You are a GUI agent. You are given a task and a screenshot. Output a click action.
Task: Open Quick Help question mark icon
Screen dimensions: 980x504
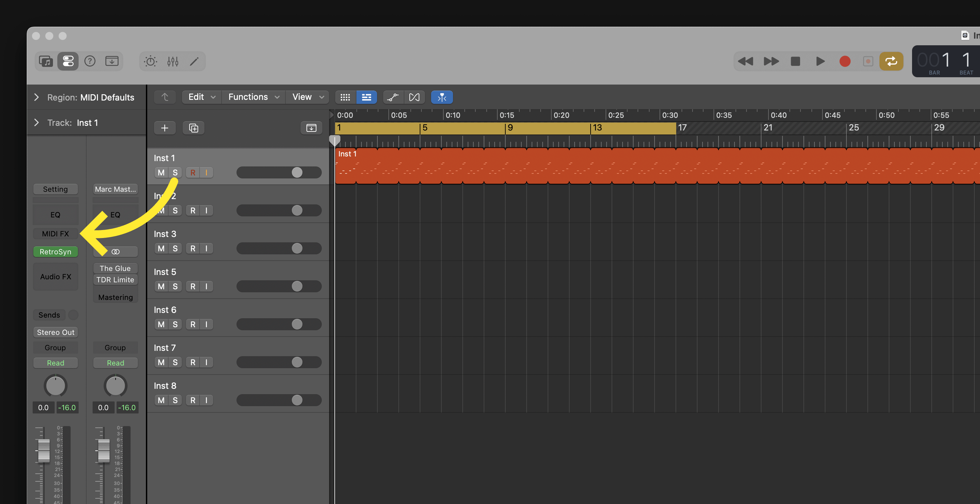click(90, 61)
